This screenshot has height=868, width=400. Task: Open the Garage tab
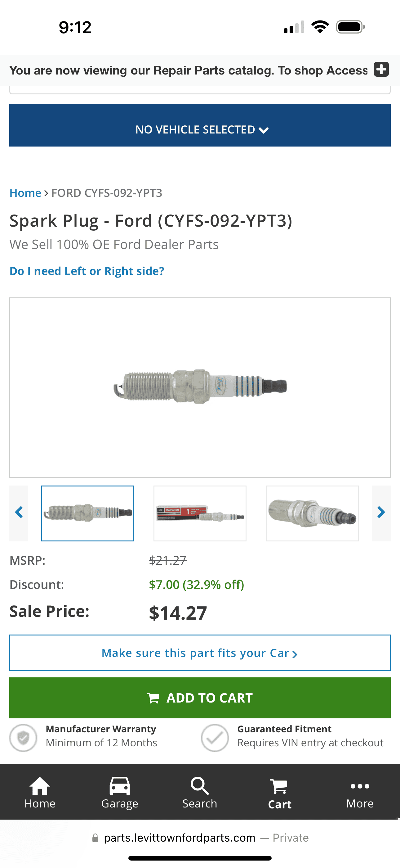[x=119, y=792]
